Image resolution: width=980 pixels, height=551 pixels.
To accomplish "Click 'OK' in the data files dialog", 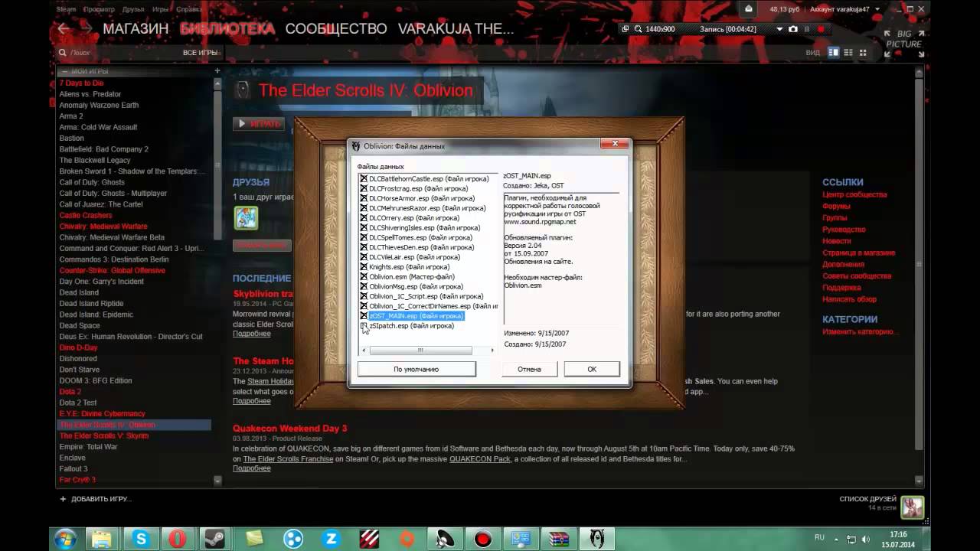I will (x=592, y=369).
